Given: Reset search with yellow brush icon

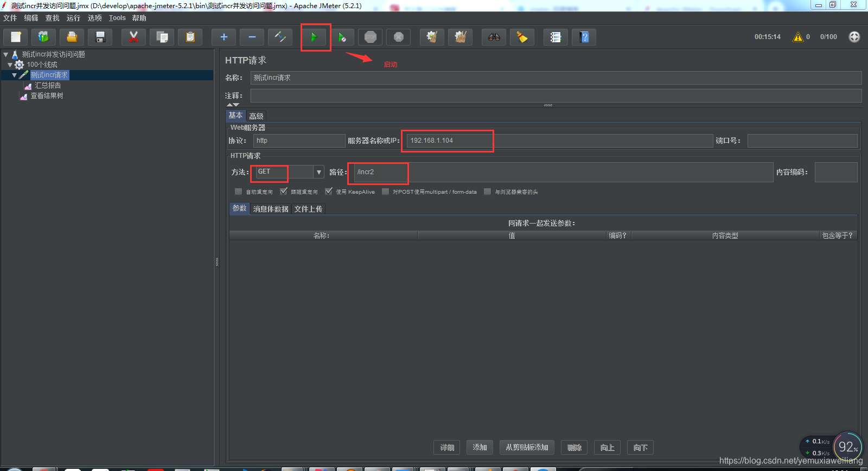Looking at the screenshot, I should [x=522, y=37].
